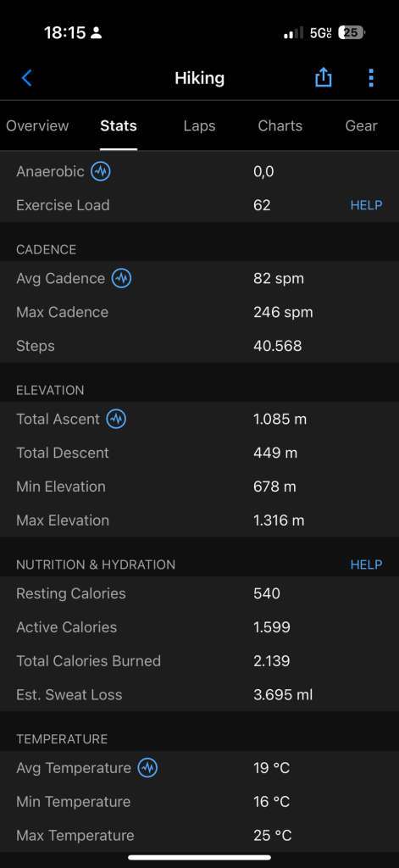Viewport: 399px width, 868px height.
Task: Open HELP for Nutrition & Hydration
Action: click(x=366, y=565)
